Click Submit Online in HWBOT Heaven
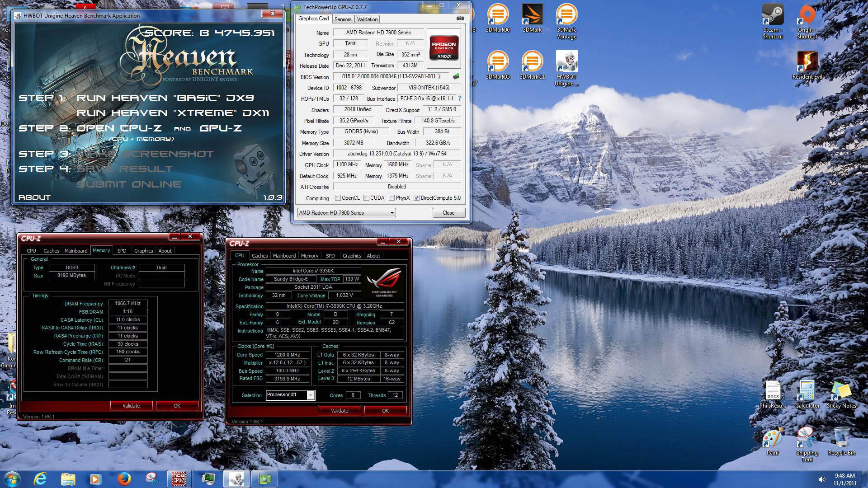 coord(129,184)
